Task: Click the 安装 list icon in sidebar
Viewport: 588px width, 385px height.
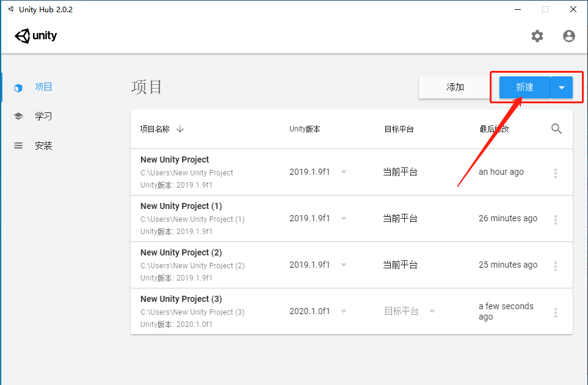Action: [x=18, y=145]
